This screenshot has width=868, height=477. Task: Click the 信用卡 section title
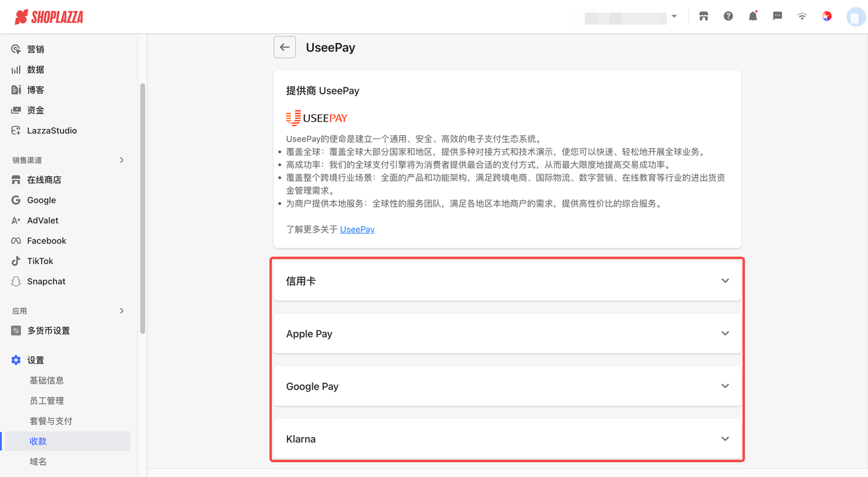pos(301,281)
